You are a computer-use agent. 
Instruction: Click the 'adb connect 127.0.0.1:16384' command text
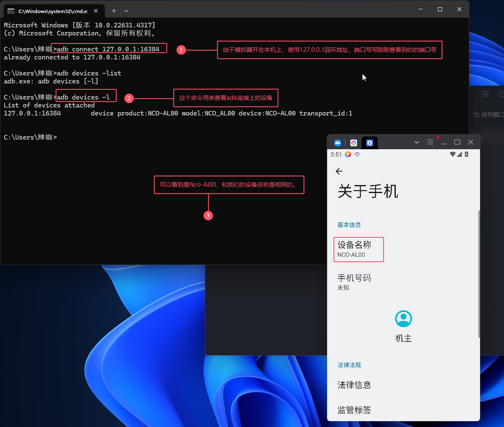click(108, 49)
